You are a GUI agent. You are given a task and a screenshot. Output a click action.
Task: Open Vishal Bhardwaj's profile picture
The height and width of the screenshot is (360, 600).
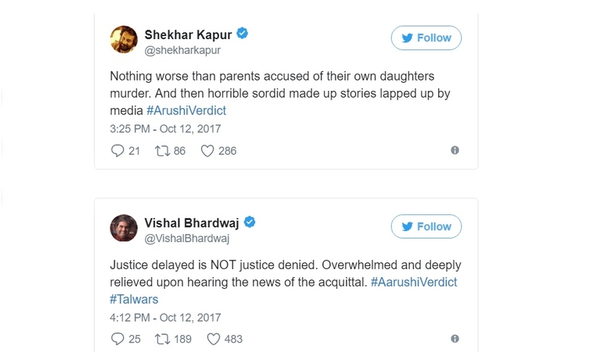click(124, 228)
